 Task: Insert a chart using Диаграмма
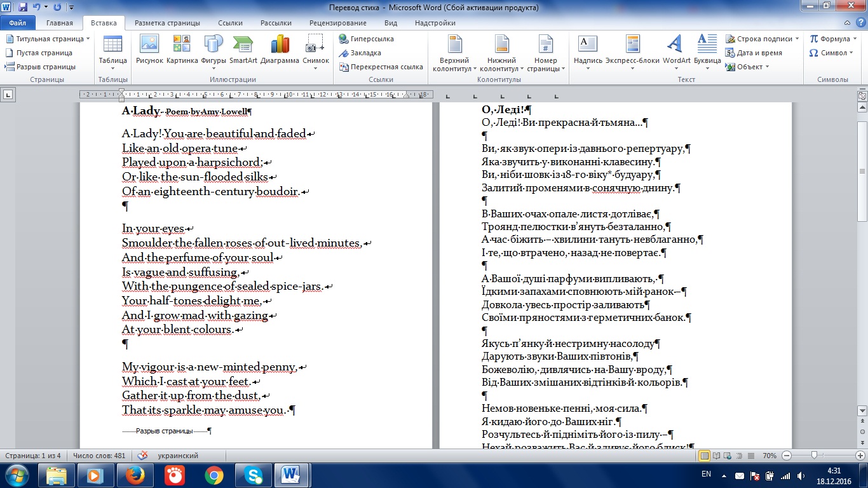coord(280,50)
